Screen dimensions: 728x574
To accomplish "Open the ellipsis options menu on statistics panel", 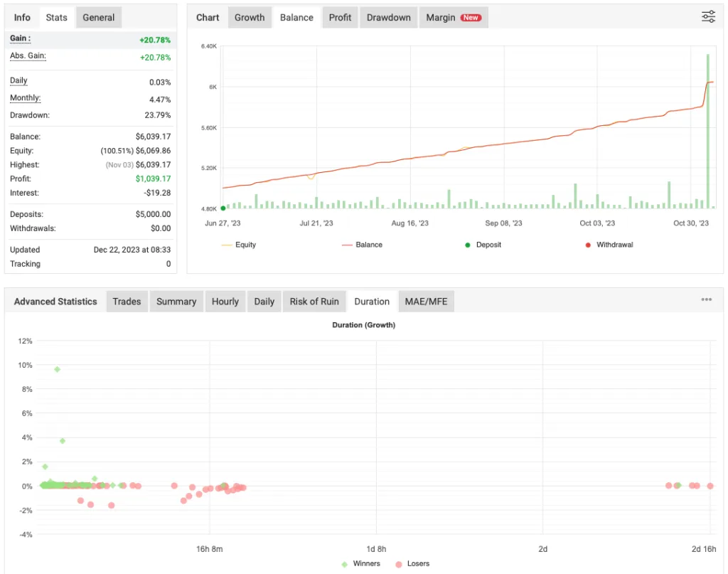I will 707,299.
